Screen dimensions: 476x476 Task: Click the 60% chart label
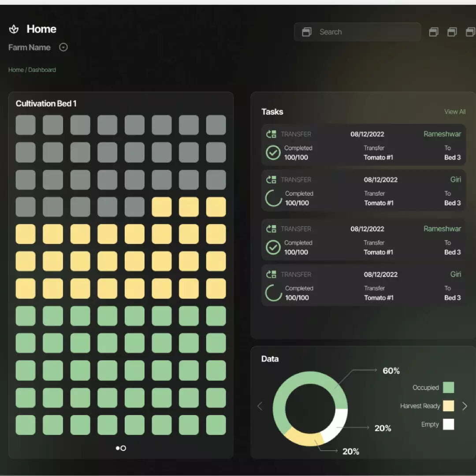[x=391, y=371]
